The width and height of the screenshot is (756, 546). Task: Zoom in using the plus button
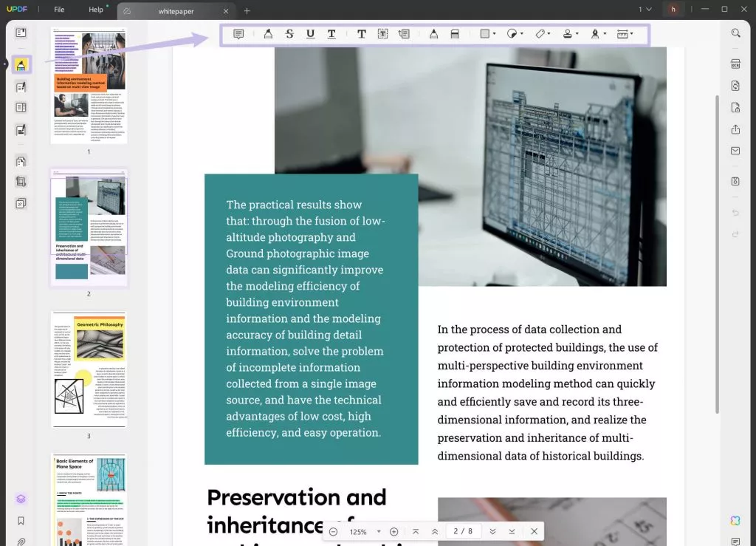(394, 531)
